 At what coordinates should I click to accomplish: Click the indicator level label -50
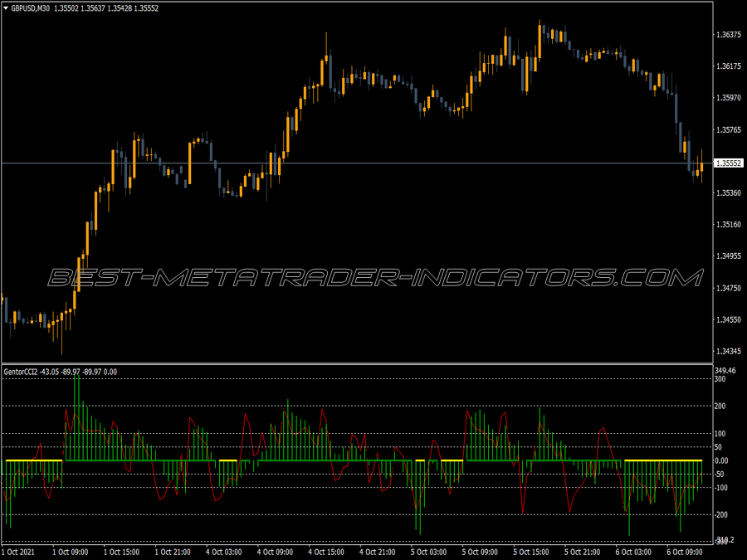tap(719, 475)
